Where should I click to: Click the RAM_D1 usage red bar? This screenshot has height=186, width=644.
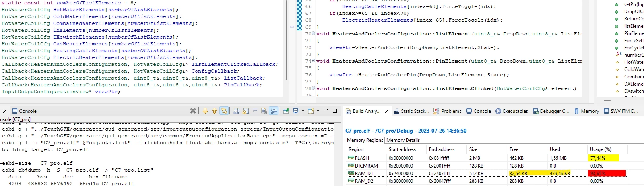(x=607, y=173)
